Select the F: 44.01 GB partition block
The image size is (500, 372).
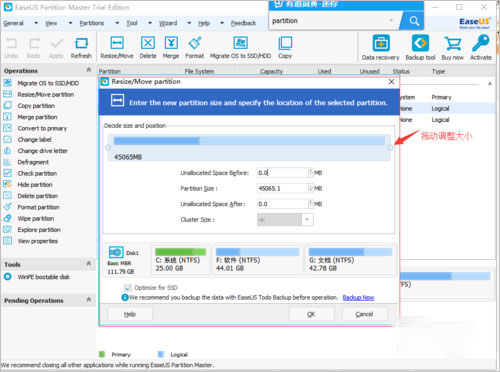(x=257, y=260)
